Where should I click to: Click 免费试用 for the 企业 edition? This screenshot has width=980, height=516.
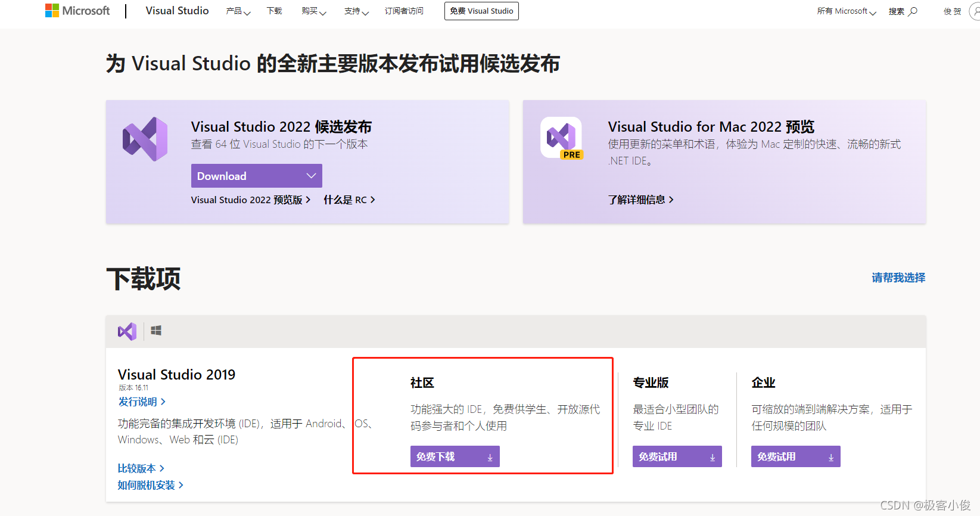tap(796, 456)
